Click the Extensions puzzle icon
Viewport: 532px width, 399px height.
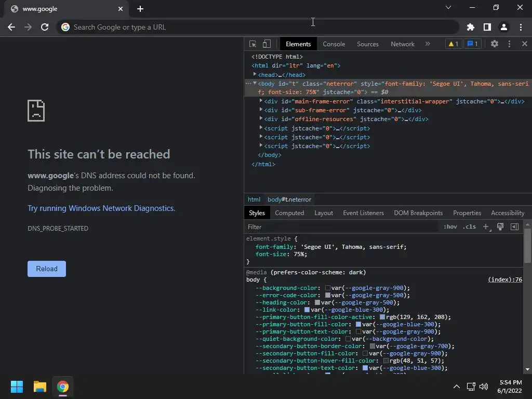point(470,27)
